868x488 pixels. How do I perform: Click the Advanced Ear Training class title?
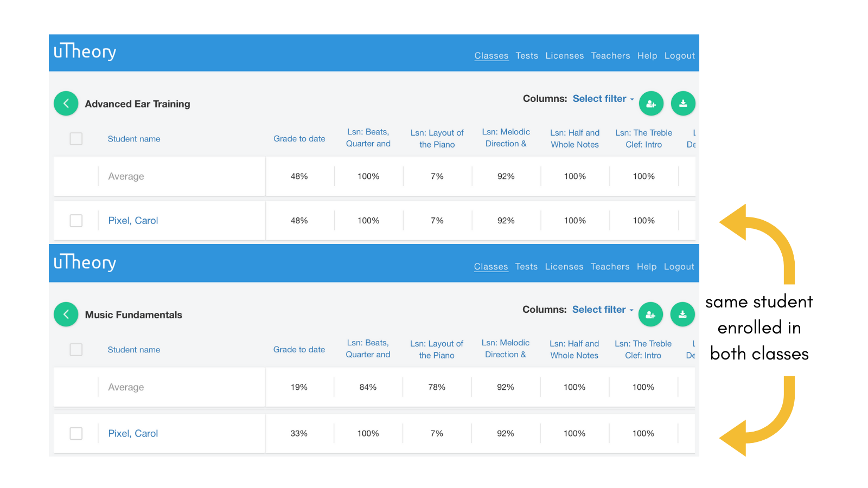(138, 104)
